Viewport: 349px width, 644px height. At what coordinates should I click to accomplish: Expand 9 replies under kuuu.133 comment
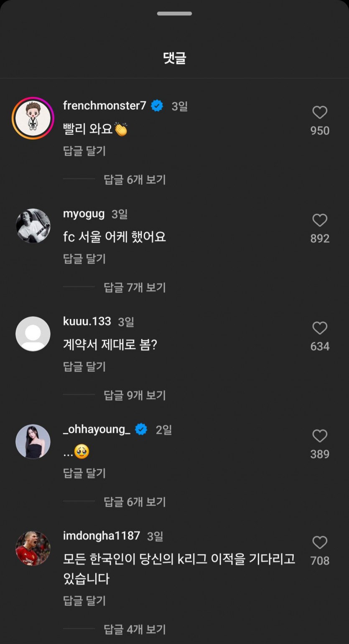point(135,395)
